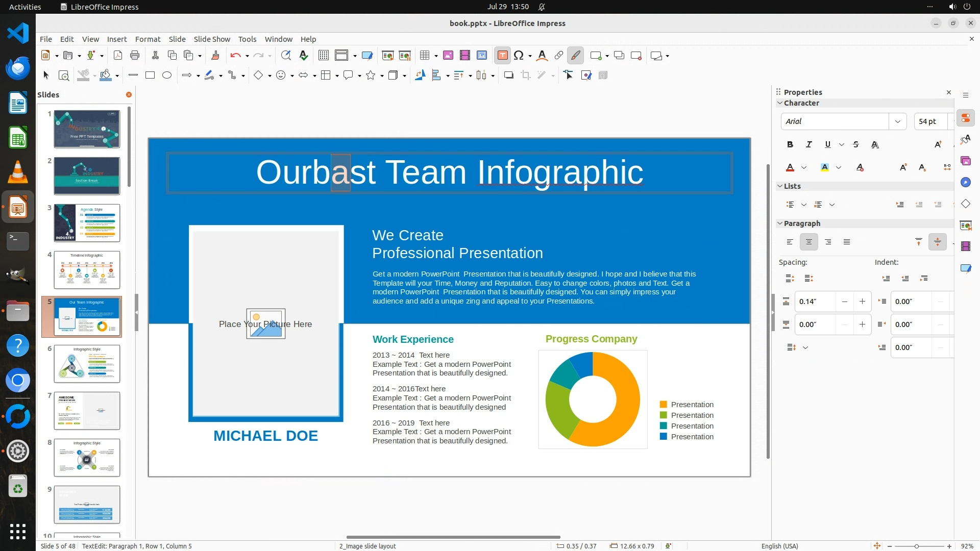Viewport: 980px width, 551px height.
Task: Select the Ellipse drawing tool
Action: 167,76
